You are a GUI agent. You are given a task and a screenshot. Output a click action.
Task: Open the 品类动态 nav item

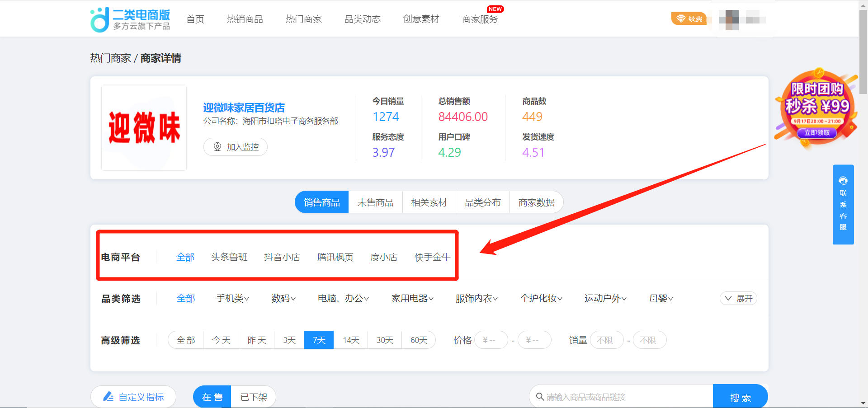click(x=362, y=19)
